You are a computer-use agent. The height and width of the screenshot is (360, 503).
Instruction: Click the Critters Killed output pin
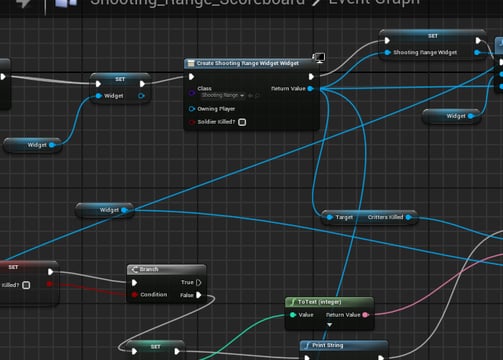(408, 217)
